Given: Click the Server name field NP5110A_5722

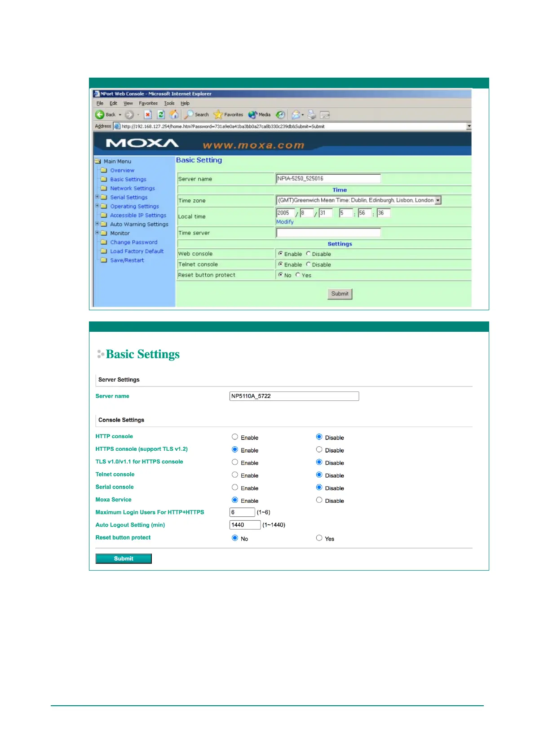Looking at the screenshot, I should pyautogui.click(x=294, y=396).
